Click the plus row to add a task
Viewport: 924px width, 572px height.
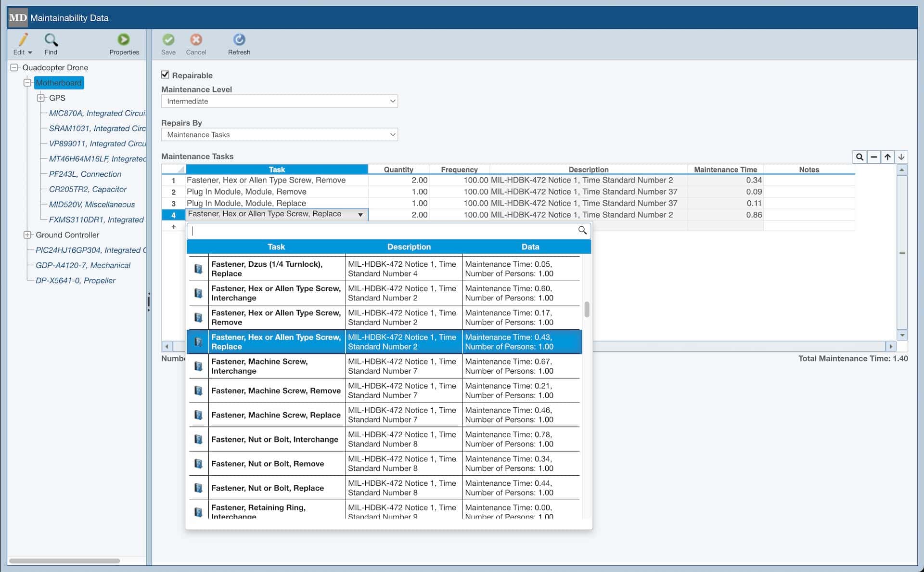(173, 226)
